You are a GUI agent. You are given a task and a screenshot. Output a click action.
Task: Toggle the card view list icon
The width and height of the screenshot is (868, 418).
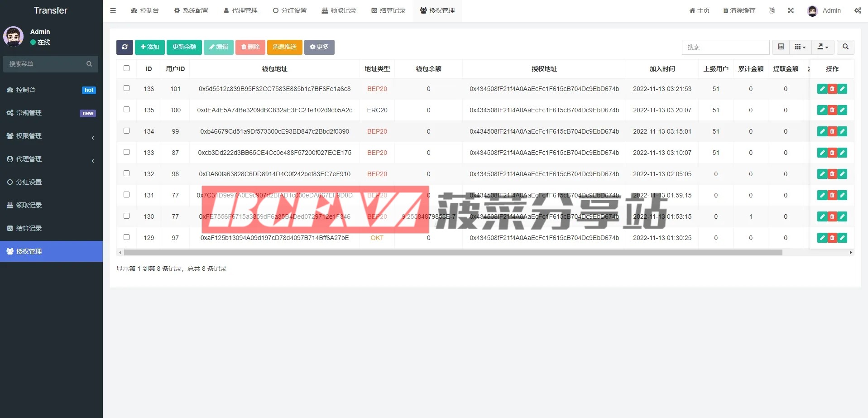pos(781,47)
